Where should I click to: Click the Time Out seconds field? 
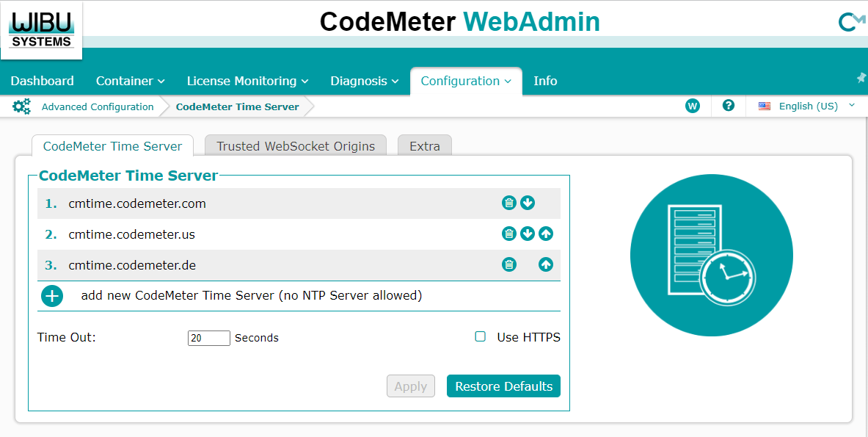[x=208, y=338]
